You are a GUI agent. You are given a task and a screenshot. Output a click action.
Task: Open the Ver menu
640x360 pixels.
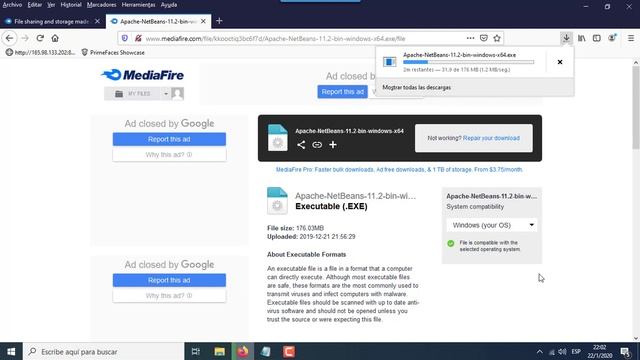tap(51, 5)
